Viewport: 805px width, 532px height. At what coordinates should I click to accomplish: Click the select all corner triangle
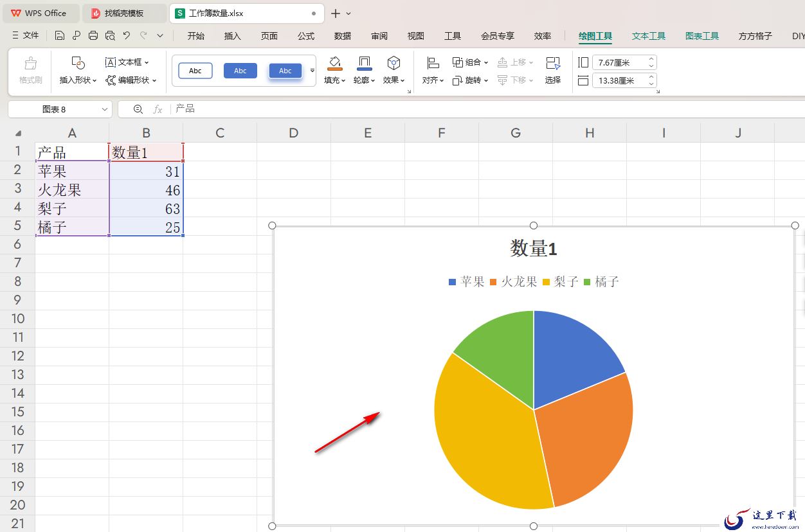pos(18,133)
